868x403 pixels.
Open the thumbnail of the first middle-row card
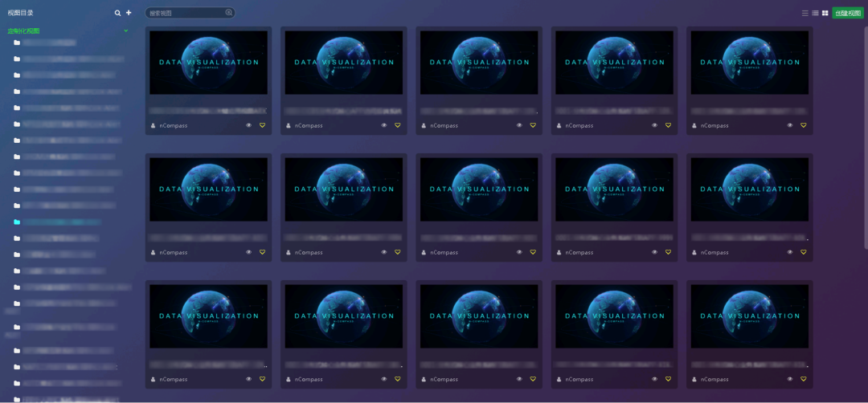(208, 189)
